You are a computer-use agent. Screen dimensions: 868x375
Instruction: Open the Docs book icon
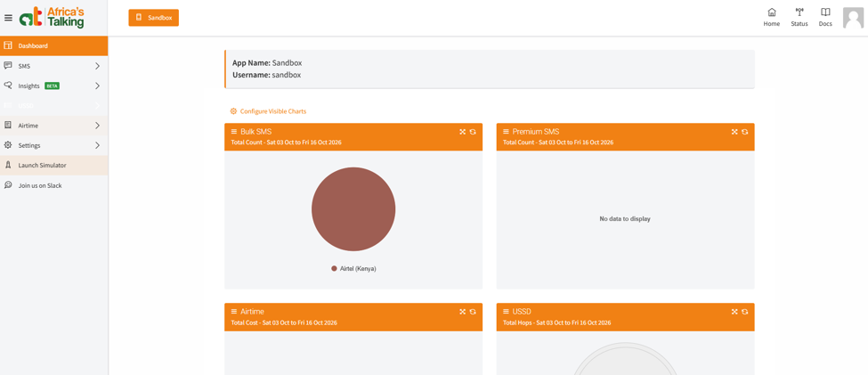pyautogui.click(x=825, y=17)
